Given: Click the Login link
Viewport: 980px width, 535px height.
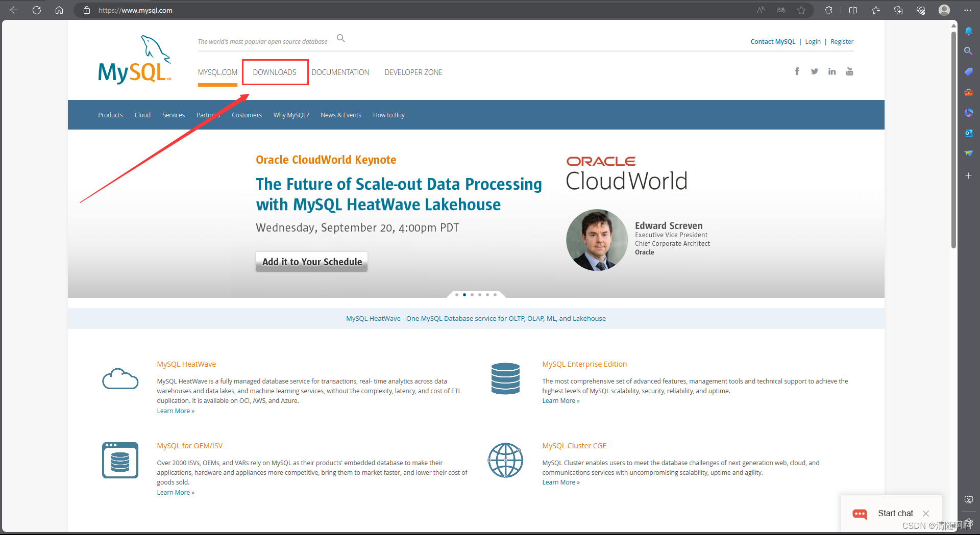Looking at the screenshot, I should (813, 42).
